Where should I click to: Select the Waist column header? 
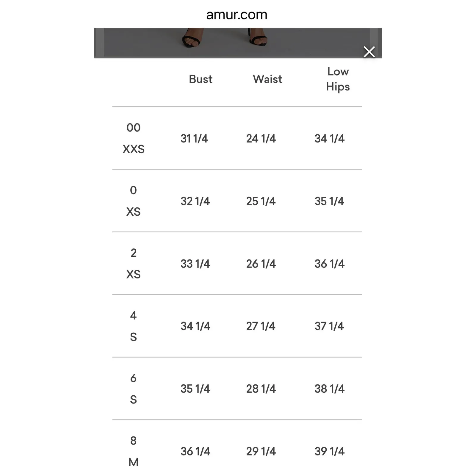267,79
